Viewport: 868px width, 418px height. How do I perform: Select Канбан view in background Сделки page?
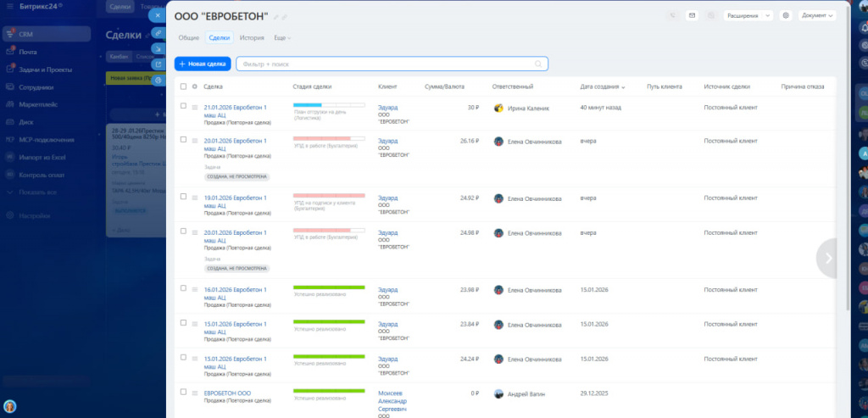pos(119,57)
